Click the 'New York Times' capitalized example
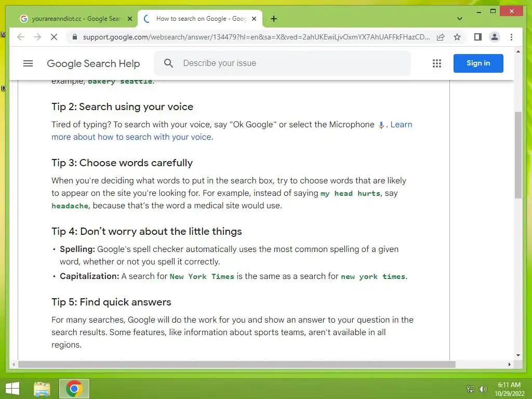This screenshot has height=399, width=532. (202, 276)
